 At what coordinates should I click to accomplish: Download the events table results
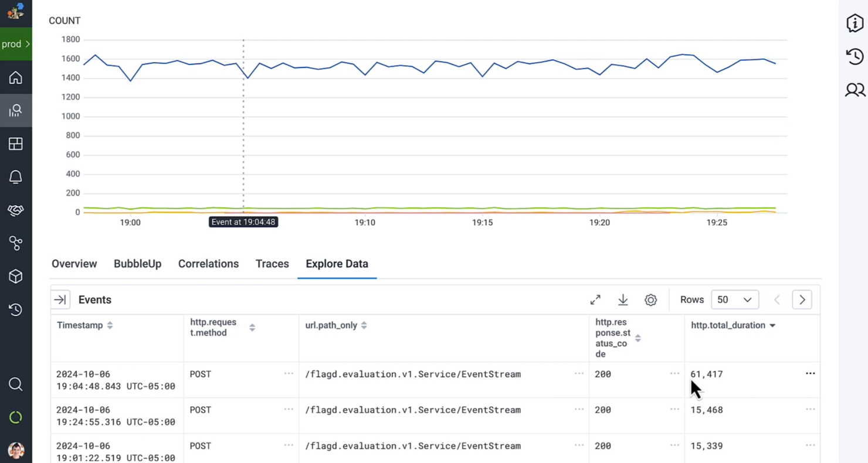point(623,299)
